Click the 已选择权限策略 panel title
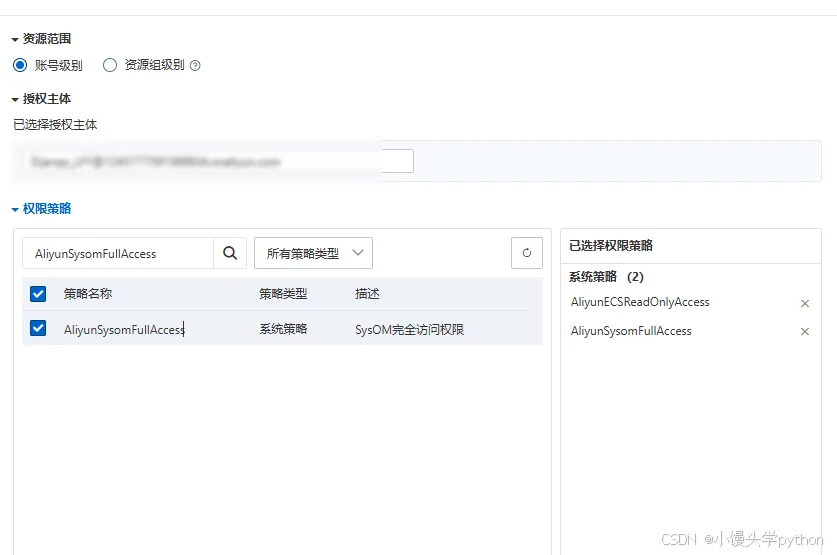Screen dimensions: 837x555 611,245
